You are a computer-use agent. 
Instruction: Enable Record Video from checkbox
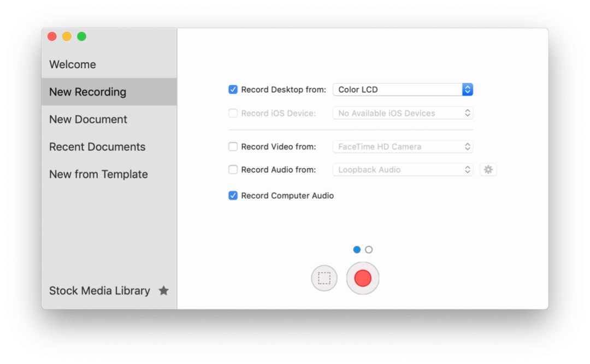tap(233, 147)
